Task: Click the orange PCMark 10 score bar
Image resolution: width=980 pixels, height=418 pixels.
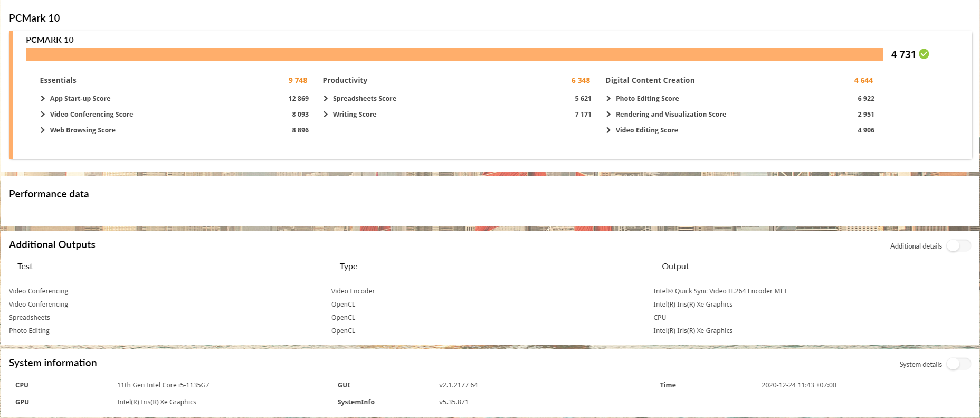Action: pos(454,54)
